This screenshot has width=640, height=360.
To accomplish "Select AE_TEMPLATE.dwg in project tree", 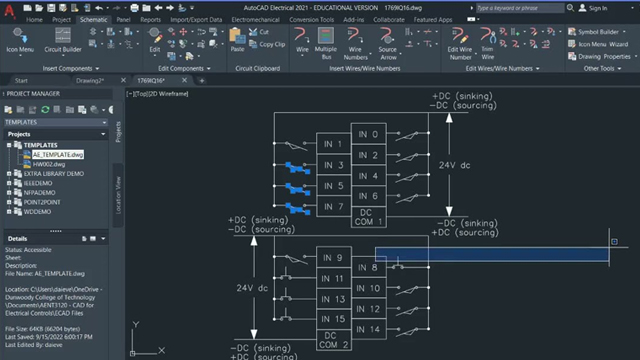I will tap(58, 155).
